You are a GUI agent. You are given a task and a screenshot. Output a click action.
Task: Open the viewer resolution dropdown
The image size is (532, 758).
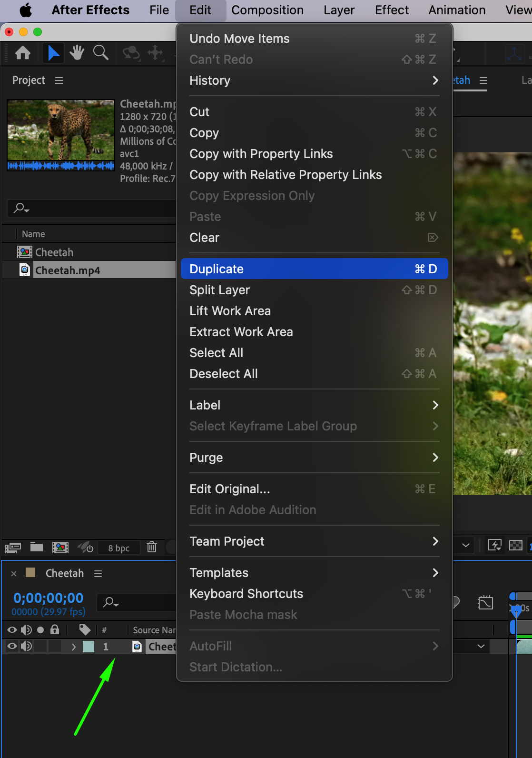pos(465,545)
